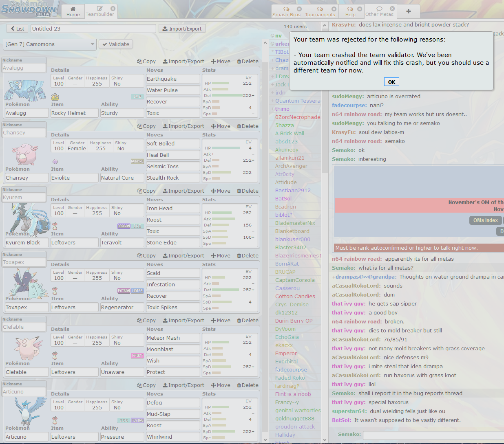Open Import/Export for Clefable set
This screenshot has width=504, height=444.
tap(183, 321)
